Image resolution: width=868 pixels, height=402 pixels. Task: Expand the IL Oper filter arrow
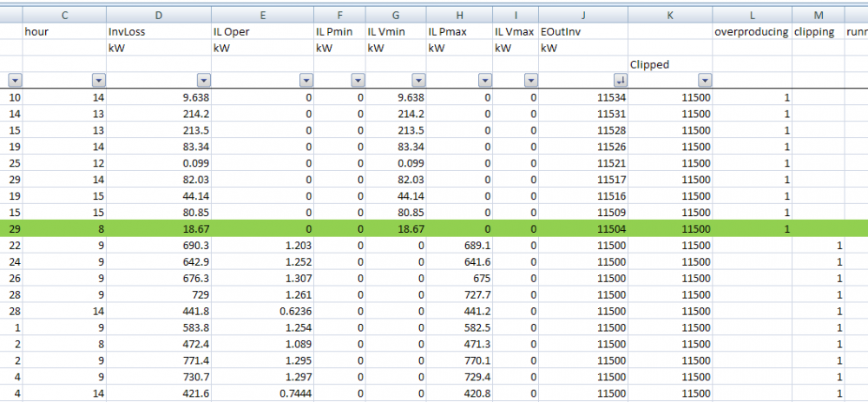305,80
